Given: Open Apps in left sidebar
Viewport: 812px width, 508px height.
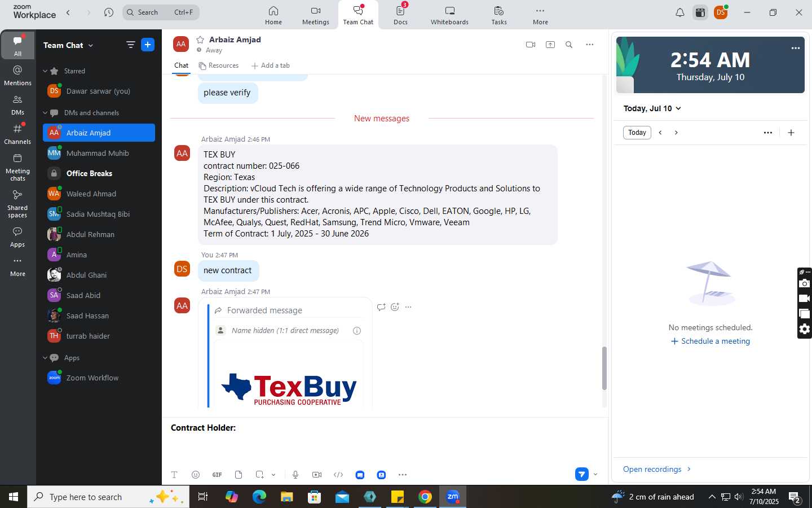Looking at the screenshot, I should [x=17, y=237].
